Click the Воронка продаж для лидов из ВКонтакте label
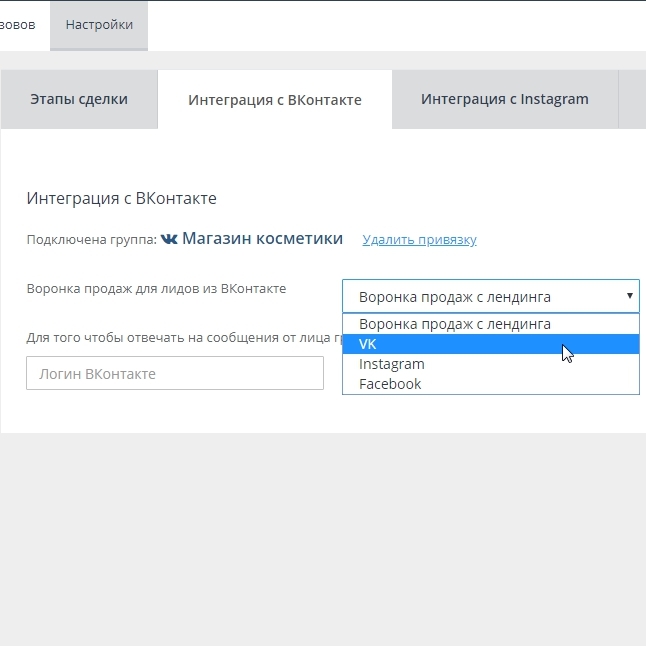 [x=156, y=288]
